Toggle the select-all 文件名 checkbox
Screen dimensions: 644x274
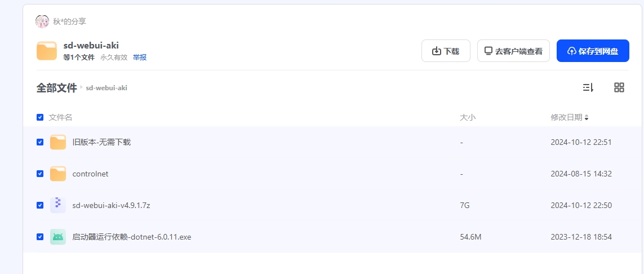tap(40, 117)
